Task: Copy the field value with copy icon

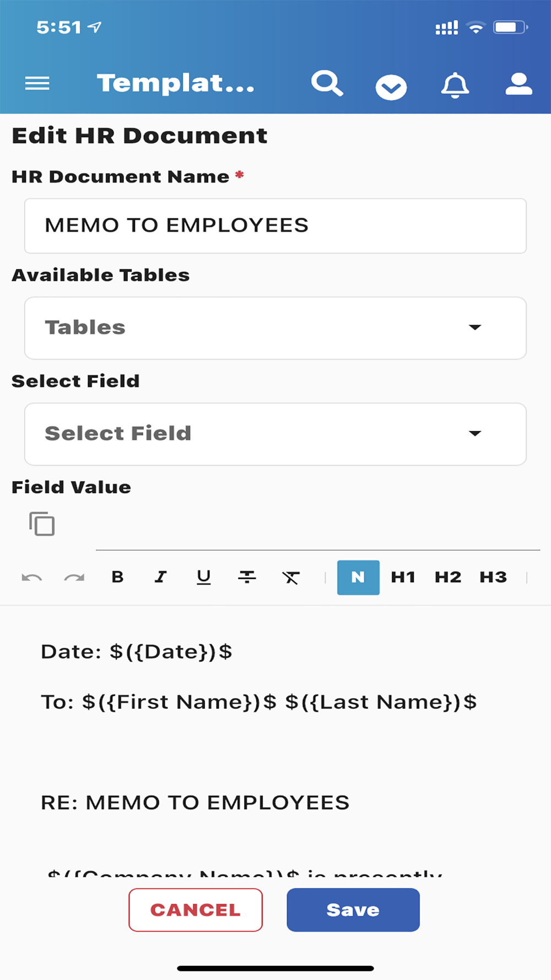Action: (x=42, y=524)
